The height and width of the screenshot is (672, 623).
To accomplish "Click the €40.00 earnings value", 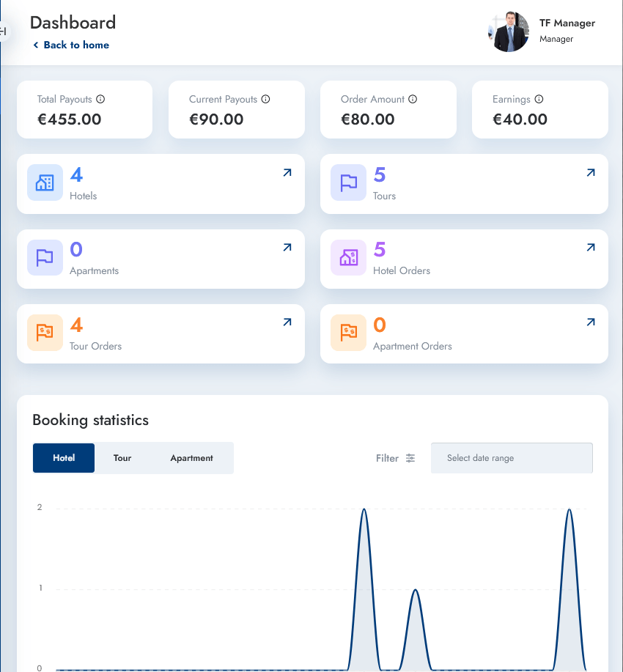I will click(x=520, y=119).
